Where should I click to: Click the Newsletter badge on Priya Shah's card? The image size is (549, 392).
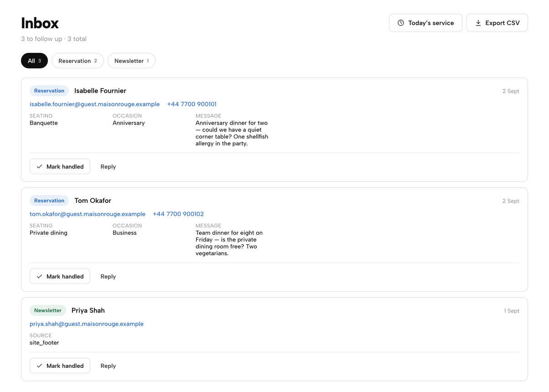(x=48, y=310)
